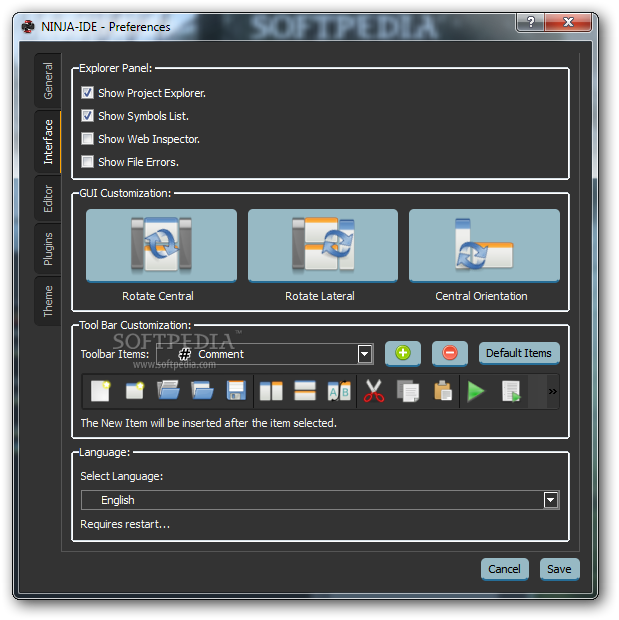Viewport: 619px width, 620px height.
Task: Click the 'Toolbar Items:' label
Action: (x=115, y=354)
